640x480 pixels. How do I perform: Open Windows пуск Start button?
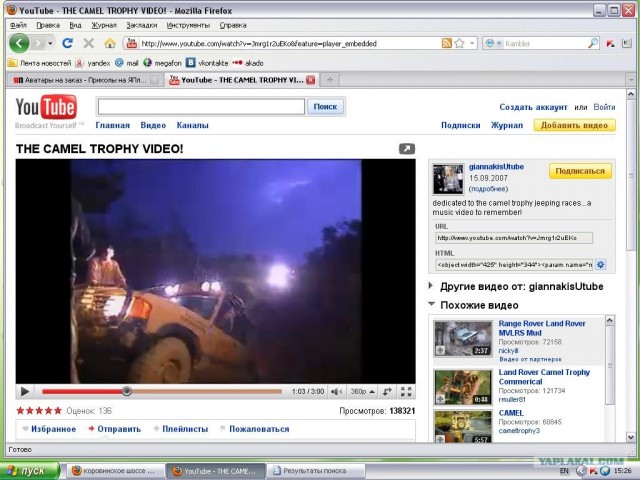[30, 471]
